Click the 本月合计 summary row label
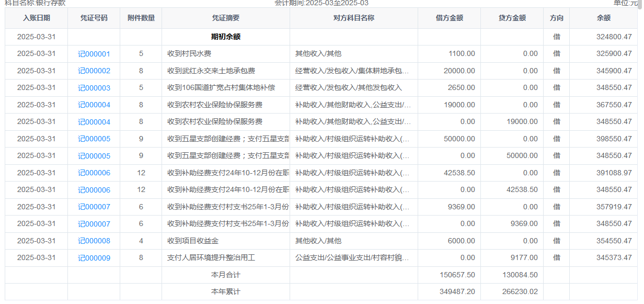644x304 pixels. pyautogui.click(x=226, y=275)
